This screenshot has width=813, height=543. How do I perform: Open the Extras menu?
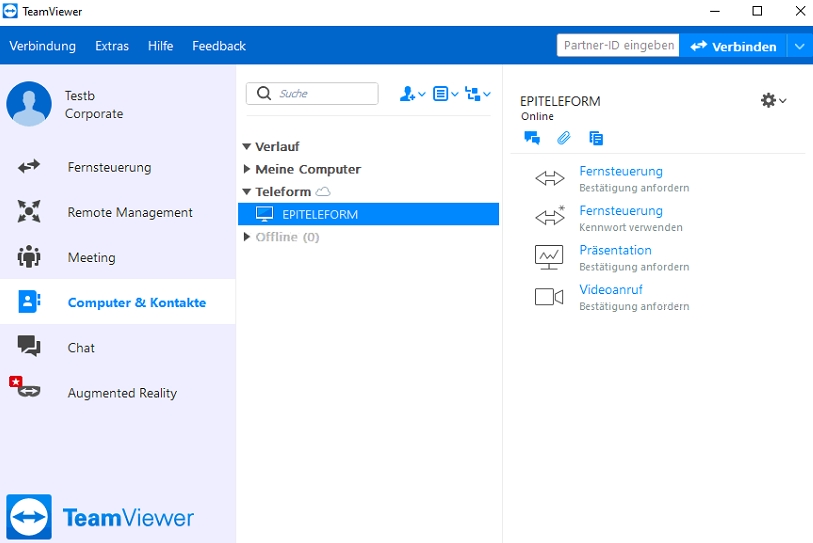[x=112, y=46]
